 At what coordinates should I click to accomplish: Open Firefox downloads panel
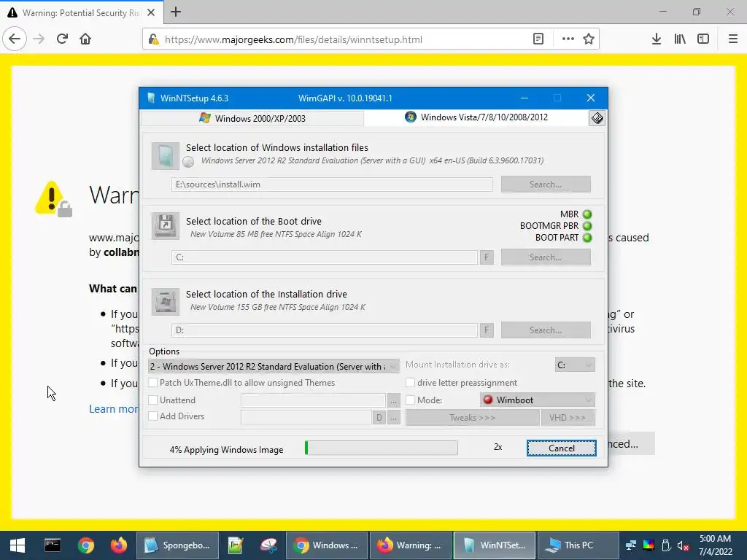click(x=657, y=39)
